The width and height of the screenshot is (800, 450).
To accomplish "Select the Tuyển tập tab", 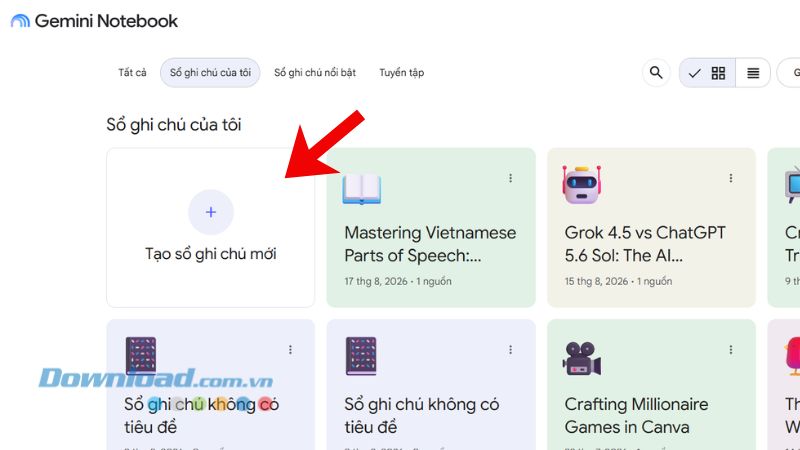I will (x=402, y=73).
